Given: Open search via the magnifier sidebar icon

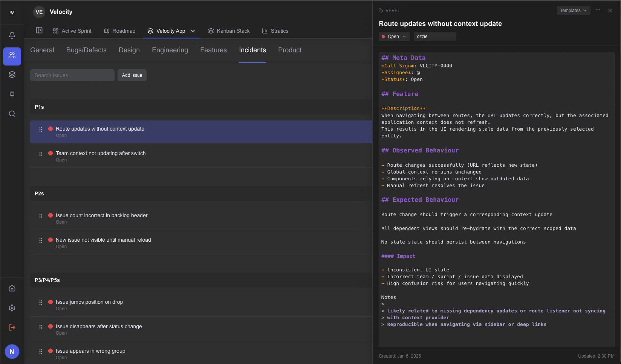Looking at the screenshot, I should click(x=12, y=113).
